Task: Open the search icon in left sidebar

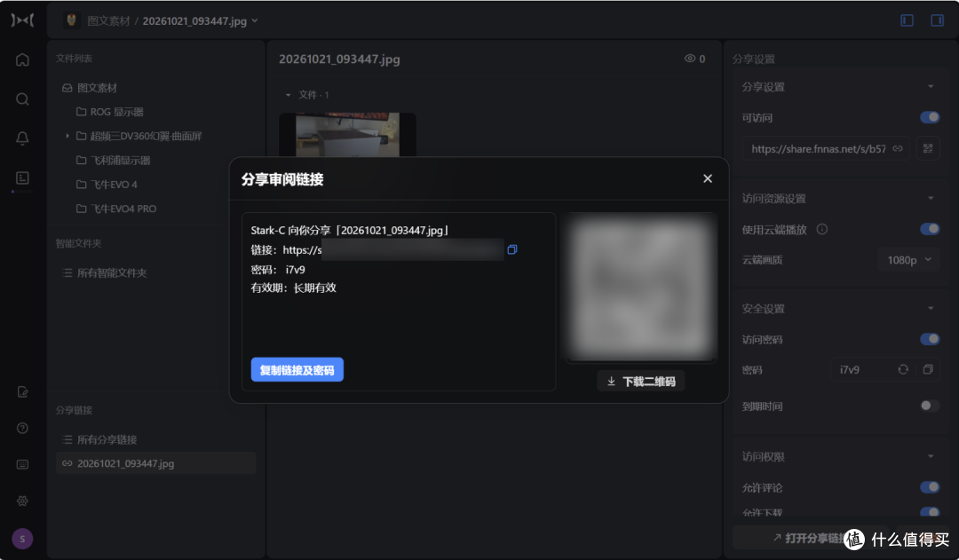Action: [22, 99]
